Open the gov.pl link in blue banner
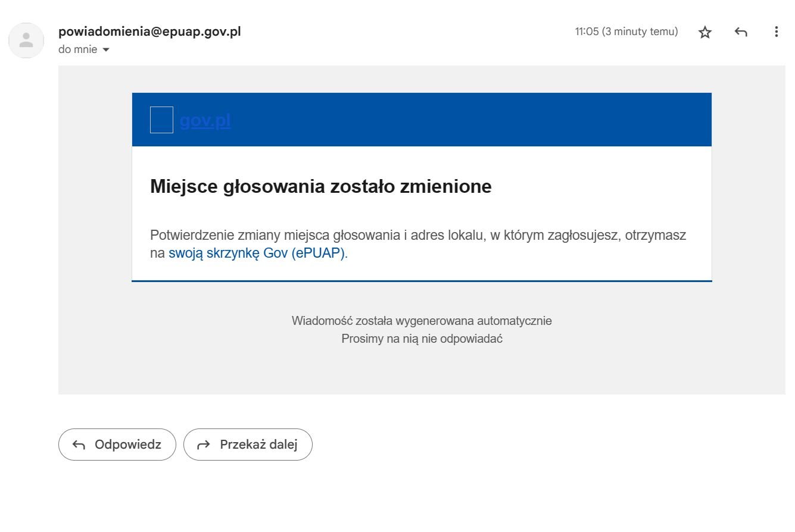This screenshot has width=795, height=532. tap(205, 121)
